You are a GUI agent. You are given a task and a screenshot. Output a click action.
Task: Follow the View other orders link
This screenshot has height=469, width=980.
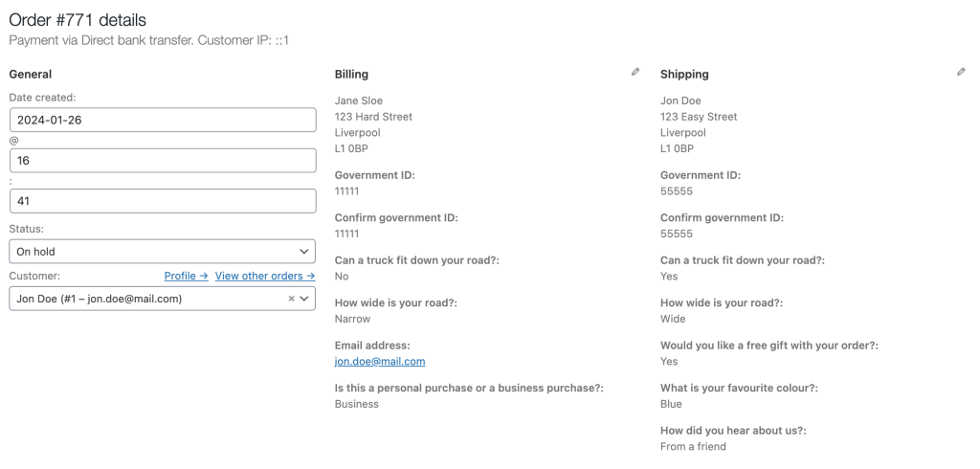coord(265,276)
